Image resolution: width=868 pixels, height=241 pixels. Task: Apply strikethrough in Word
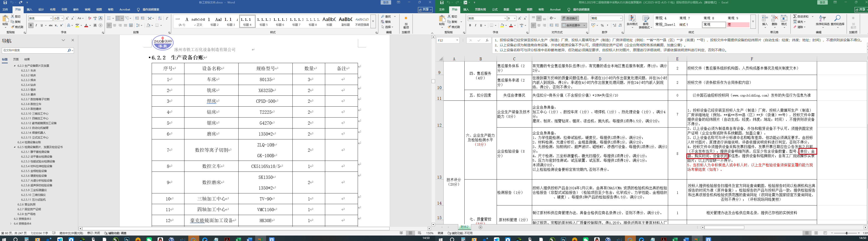50,25
